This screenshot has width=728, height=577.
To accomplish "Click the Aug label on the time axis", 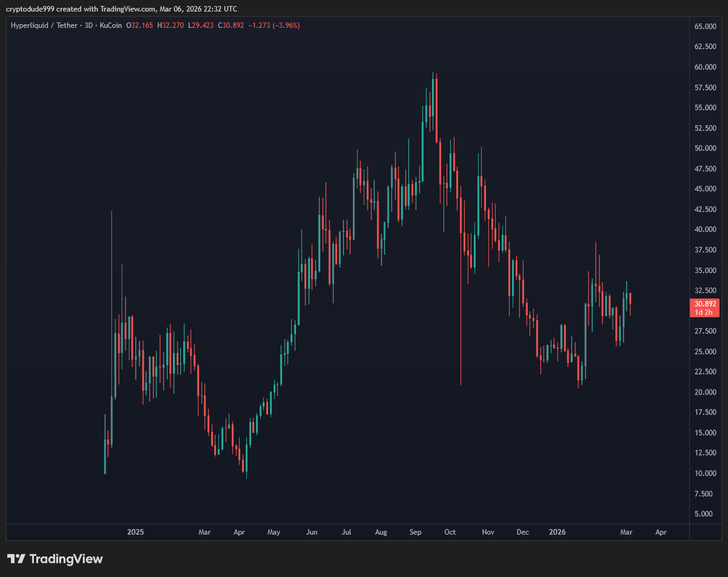I will 381,532.
